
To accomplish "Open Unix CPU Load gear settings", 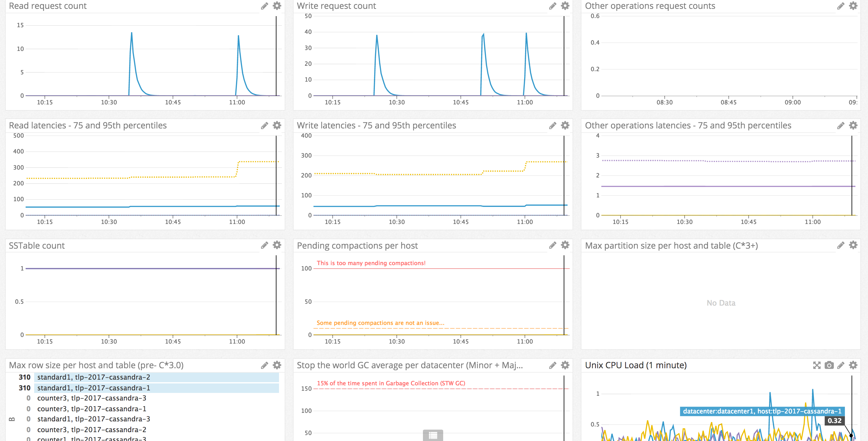I will pyautogui.click(x=853, y=365).
